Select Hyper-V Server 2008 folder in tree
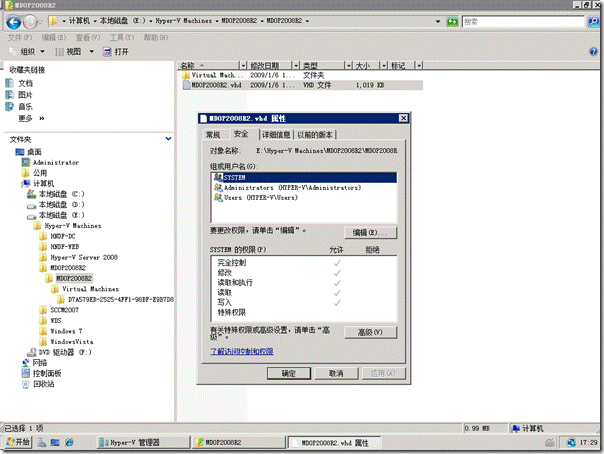604x454 pixels. tap(84, 257)
